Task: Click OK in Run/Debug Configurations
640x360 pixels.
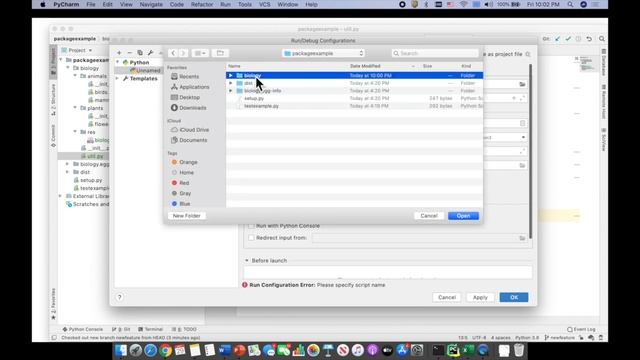Action: pyautogui.click(x=514, y=297)
